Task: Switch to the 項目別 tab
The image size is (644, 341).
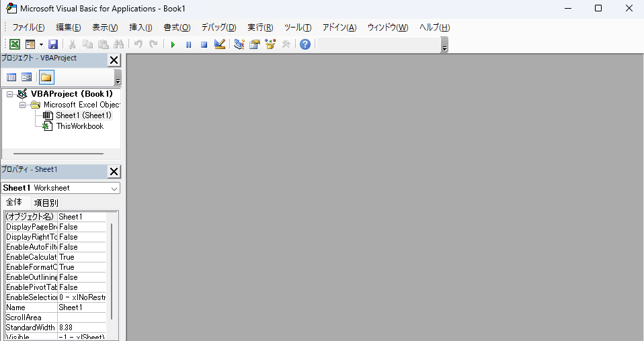Action: pos(46,203)
